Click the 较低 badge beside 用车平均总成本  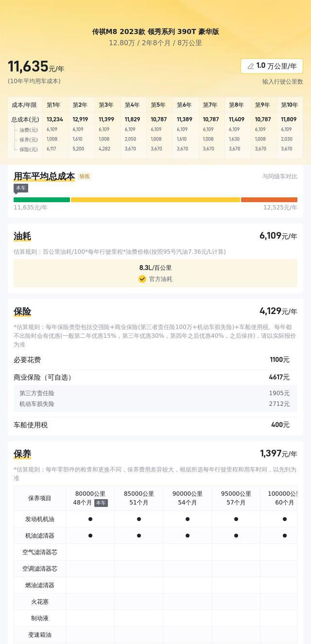click(x=85, y=176)
